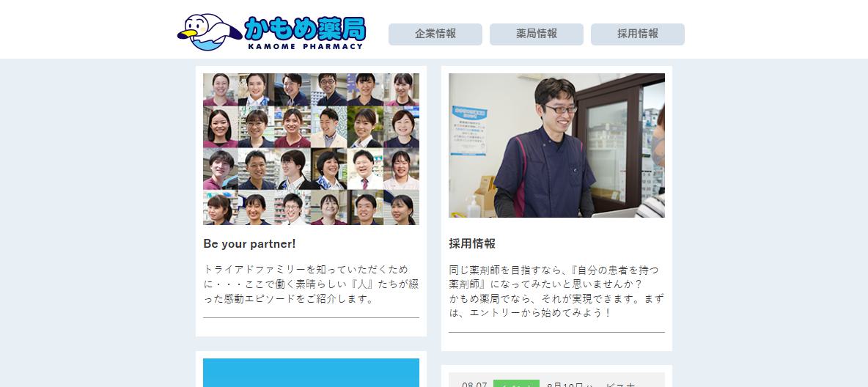Click the hand sanitizer bottle in pharmacist photo
The width and height of the screenshot is (868, 387).
click(x=474, y=207)
